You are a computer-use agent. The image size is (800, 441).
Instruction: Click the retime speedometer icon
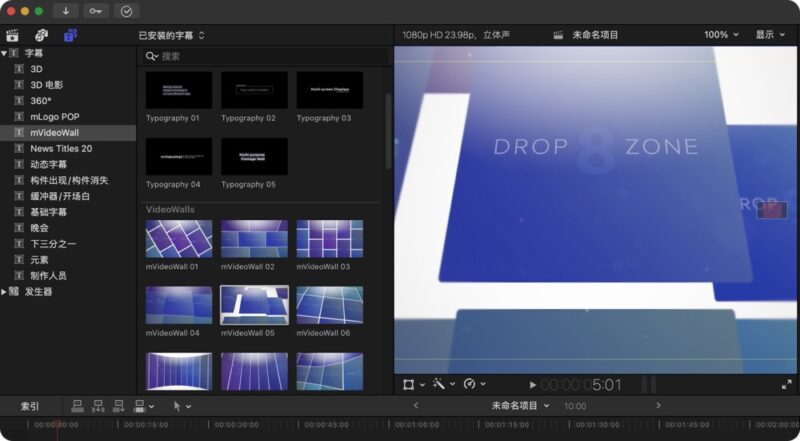pos(469,384)
